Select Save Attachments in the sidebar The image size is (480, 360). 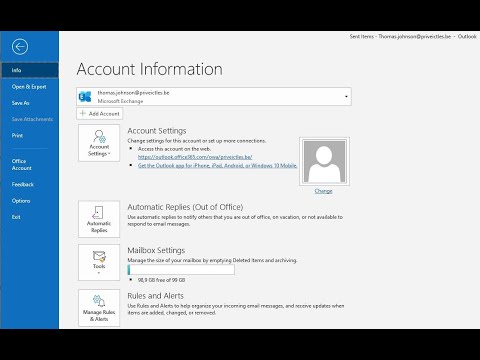32,119
